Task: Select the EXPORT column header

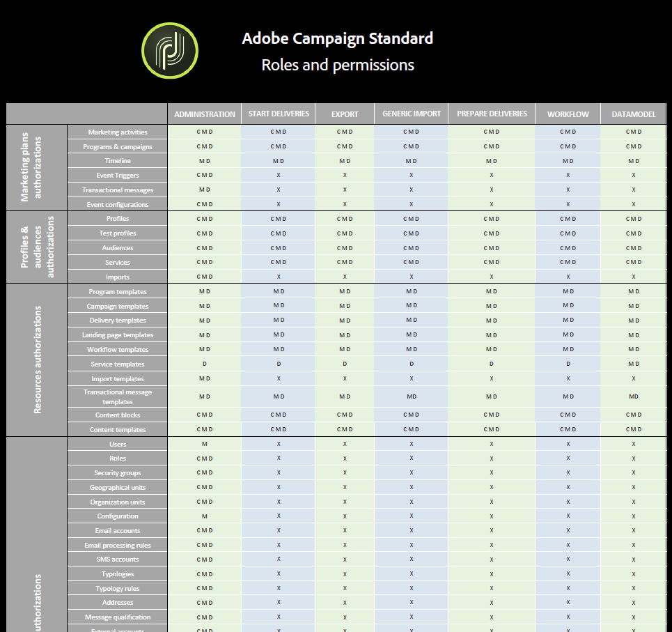Action: pyautogui.click(x=345, y=114)
